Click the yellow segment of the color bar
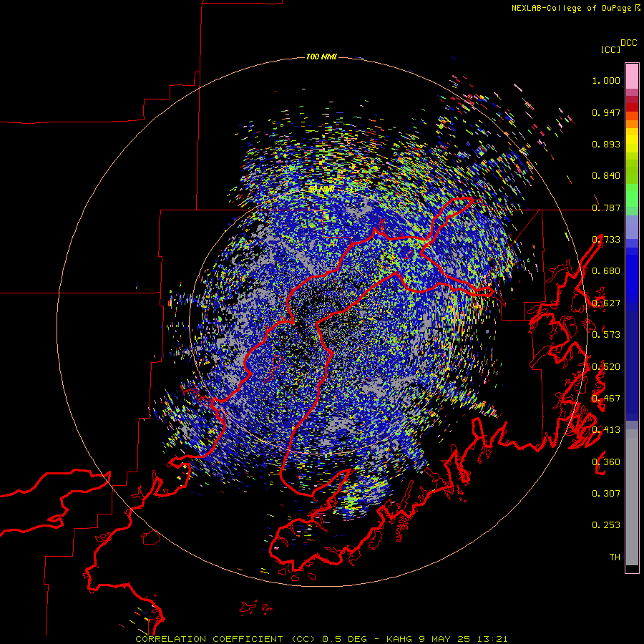The width and height of the screenshot is (644, 644). 632,140
